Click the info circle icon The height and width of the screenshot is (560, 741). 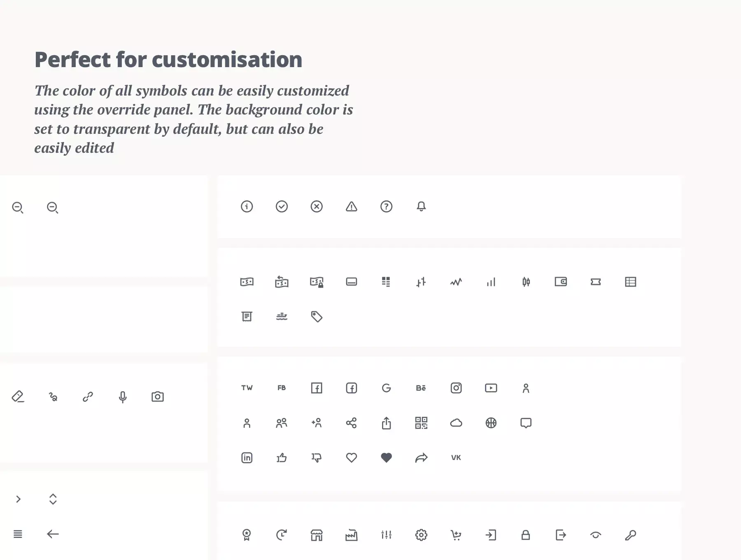coord(247,206)
